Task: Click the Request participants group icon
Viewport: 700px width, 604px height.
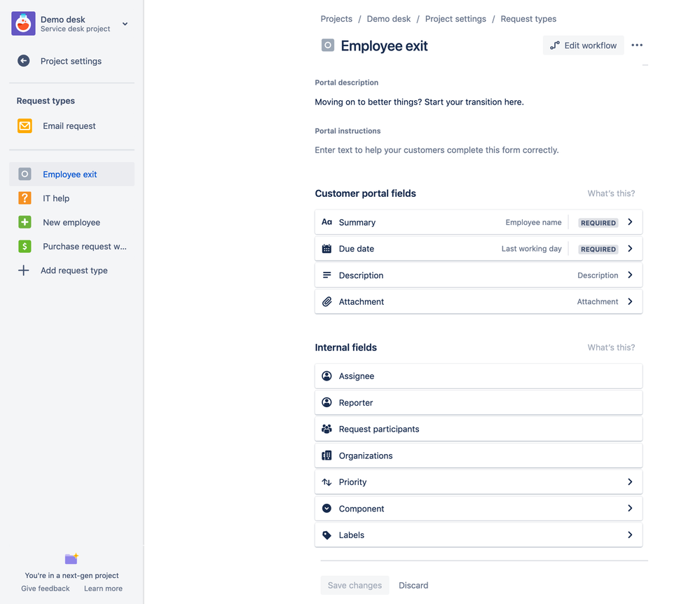Action: [x=327, y=429]
